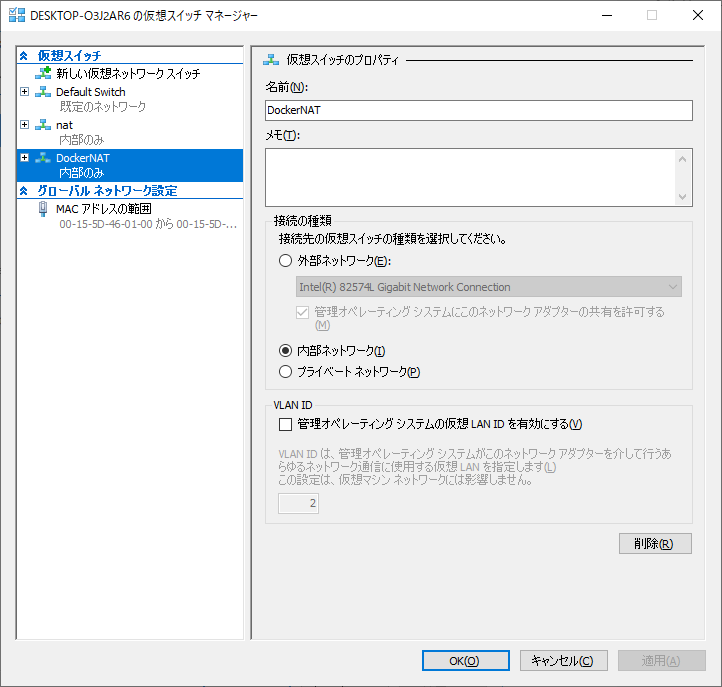Click the VLAN ID group label
The width and height of the screenshot is (722, 687).
click(293, 405)
